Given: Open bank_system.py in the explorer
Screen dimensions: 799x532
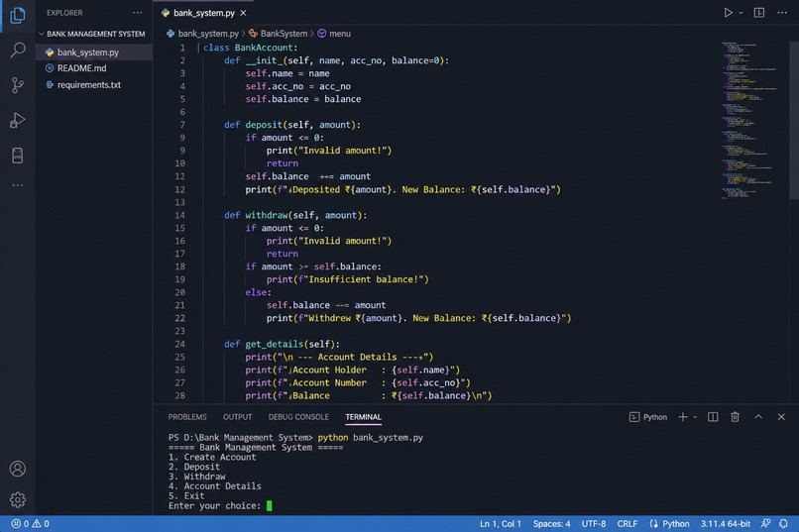Looking at the screenshot, I should (x=94, y=52).
